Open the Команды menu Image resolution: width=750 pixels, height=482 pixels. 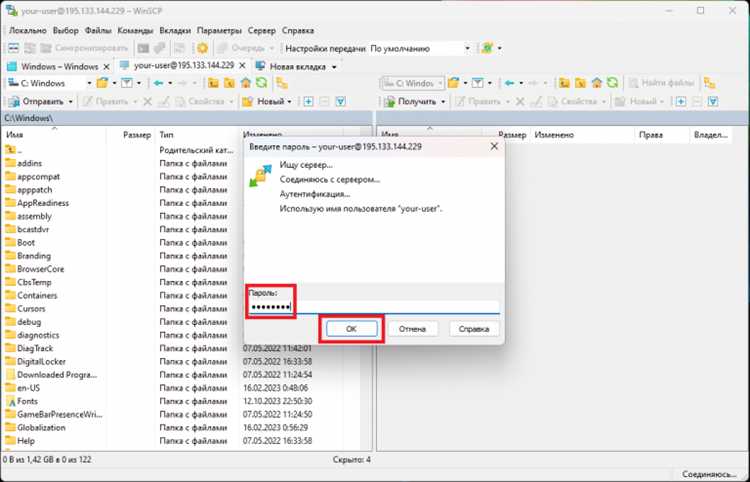coord(135,31)
